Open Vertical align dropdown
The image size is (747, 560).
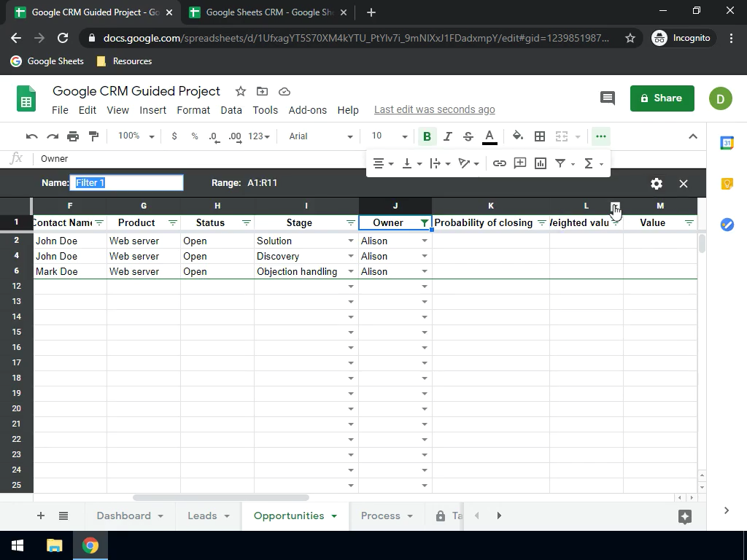412,164
